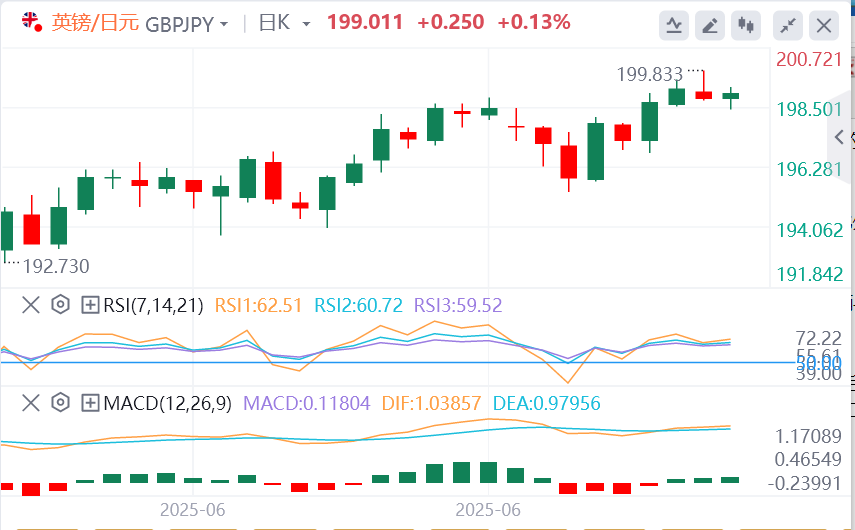
Task: Open MACD indicator settings hexagon icon
Action: click(x=60, y=404)
